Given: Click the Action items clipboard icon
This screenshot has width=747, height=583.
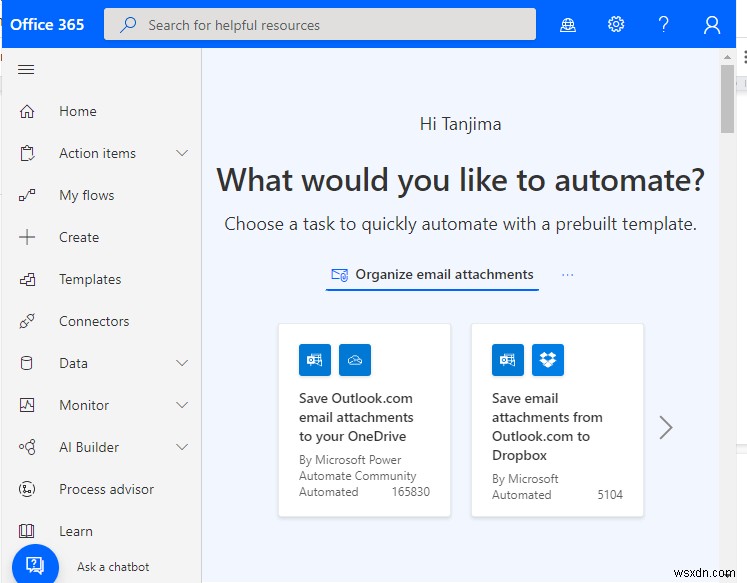Looking at the screenshot, I should (27, 153).
